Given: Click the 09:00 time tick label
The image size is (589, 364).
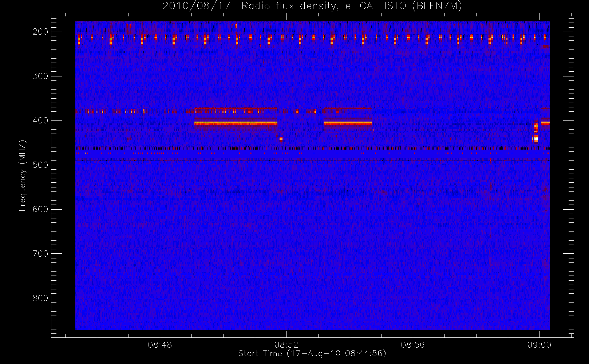Looking at the screenshot, I should click(x=539, y=345).
